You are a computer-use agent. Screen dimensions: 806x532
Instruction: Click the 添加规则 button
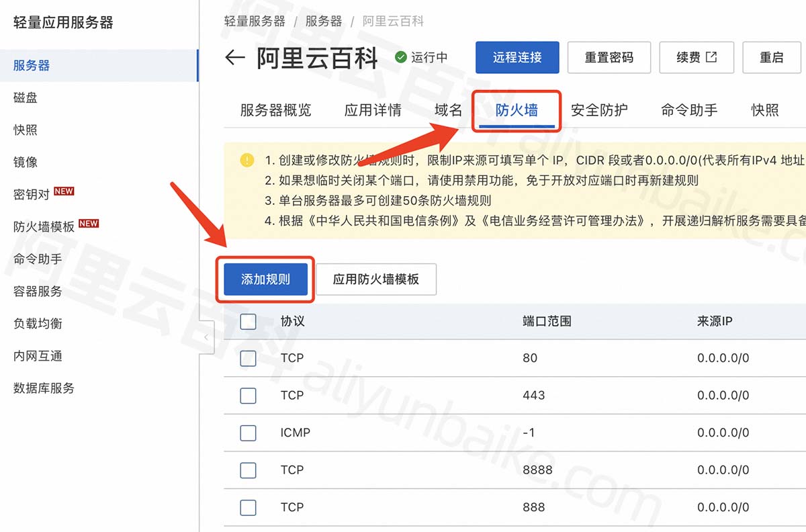pyautogui.click(x=265, y=279)
